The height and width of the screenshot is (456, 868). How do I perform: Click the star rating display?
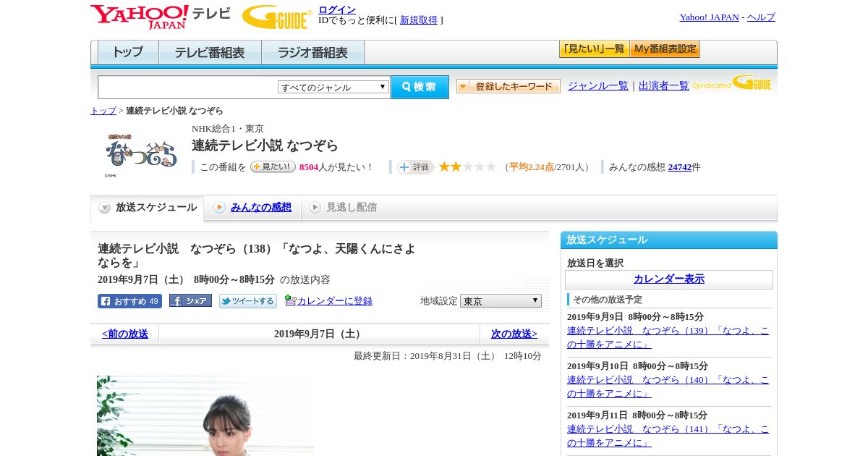click(x=467, y=166)
